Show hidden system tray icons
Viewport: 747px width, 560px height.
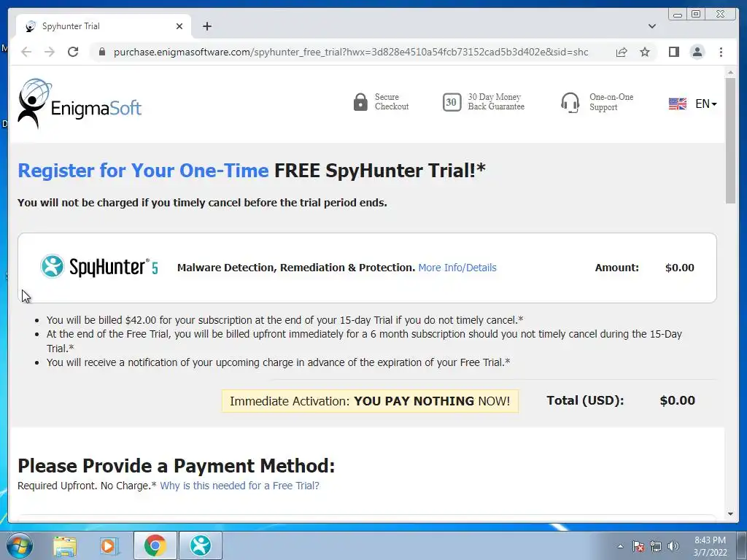[620, 546]
